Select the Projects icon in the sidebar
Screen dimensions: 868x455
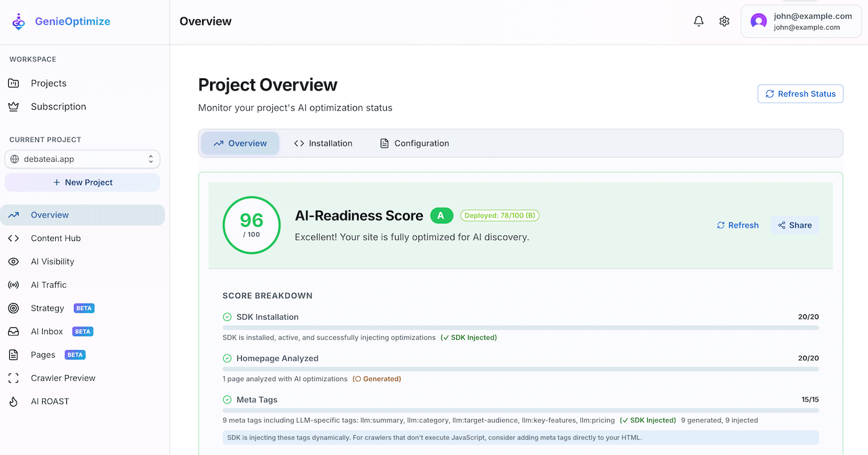(14, 82)
